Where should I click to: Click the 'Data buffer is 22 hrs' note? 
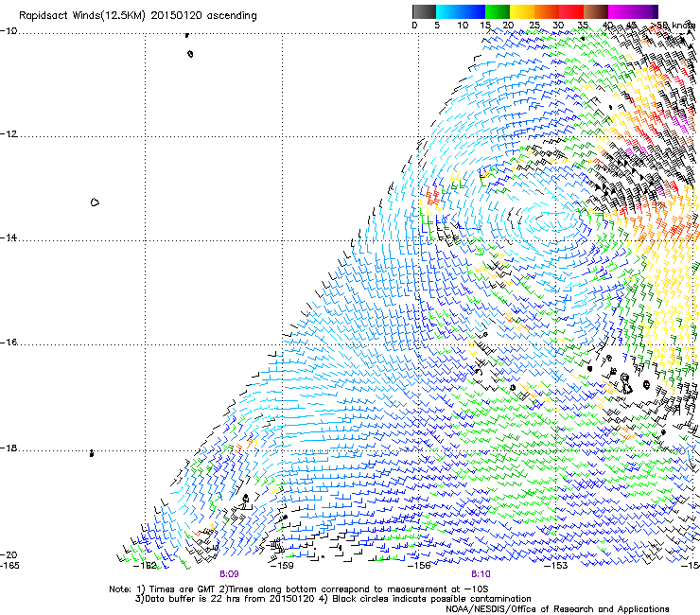tap(333, 599)
